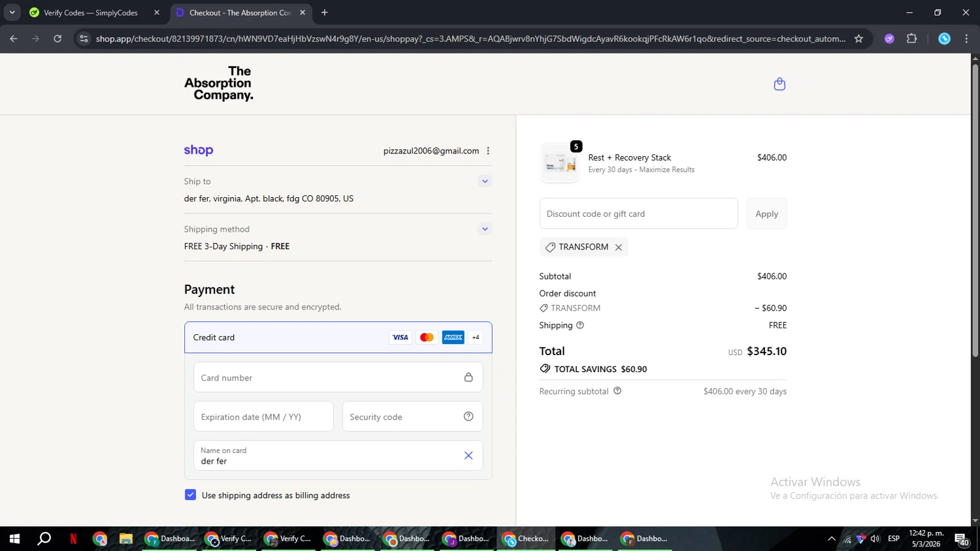Open a new browser tab

pos(325,12)
